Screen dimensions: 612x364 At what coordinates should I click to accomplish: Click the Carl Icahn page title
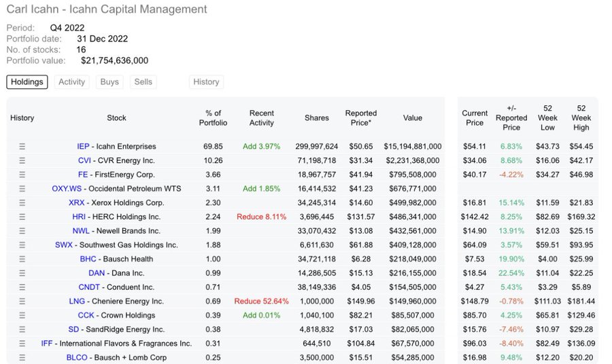click(x=107, y=9)
